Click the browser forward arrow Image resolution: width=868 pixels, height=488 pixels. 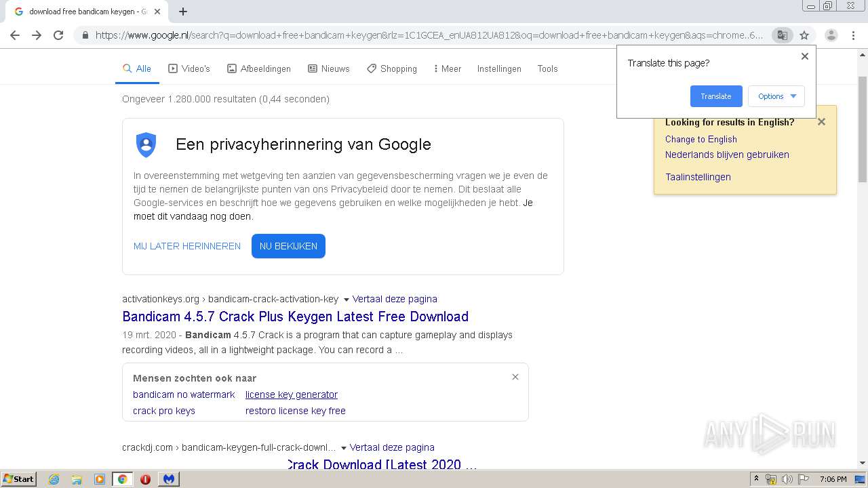tap(37, 35)
